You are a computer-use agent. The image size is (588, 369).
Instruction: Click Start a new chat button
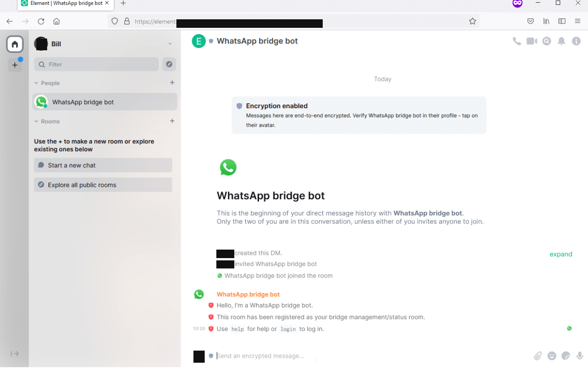(103, 165)
